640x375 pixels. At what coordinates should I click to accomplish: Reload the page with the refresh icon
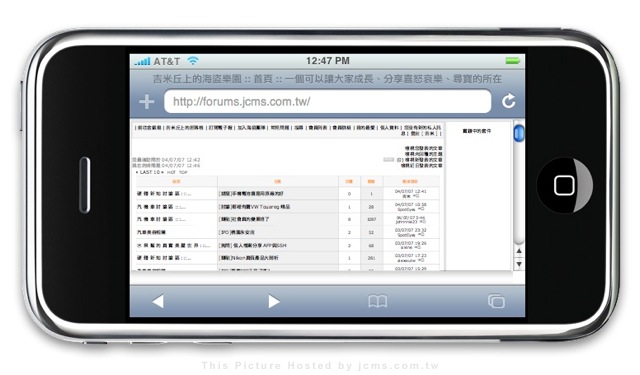(509, 101)
